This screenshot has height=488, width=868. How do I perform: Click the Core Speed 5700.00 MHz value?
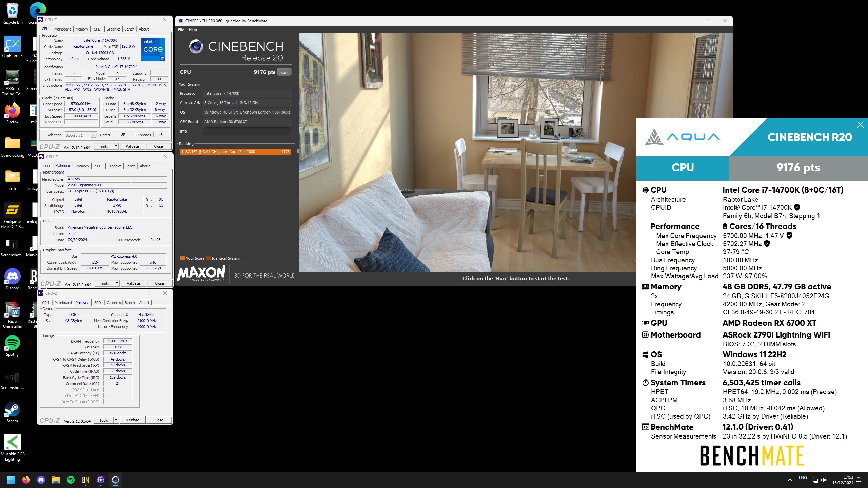(x=81, y=104)
